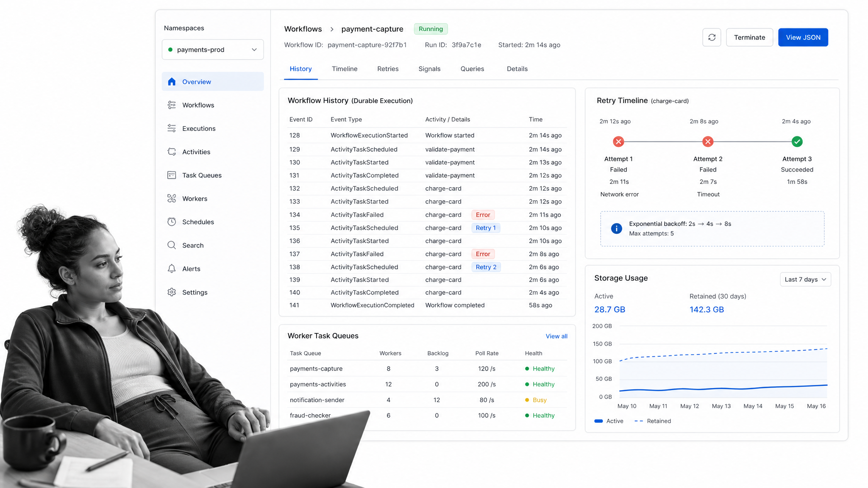Click the Poll Rate column header
The height and width of the screenshot is (488, 868).
click(487, 353)
